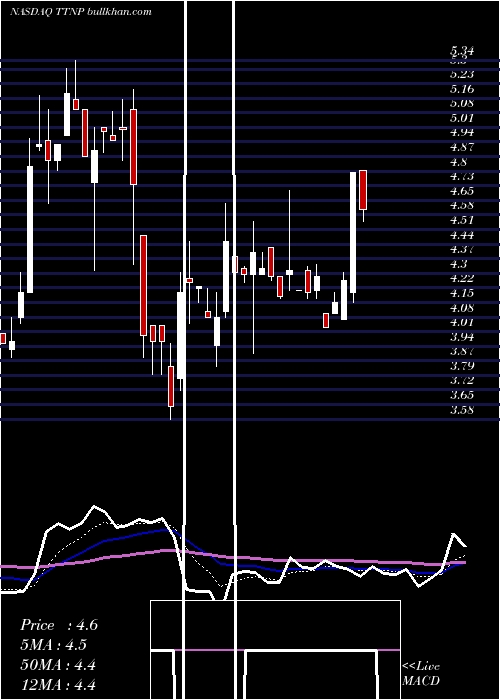
Task: Click the Live MACD label
Action: tap(421, 673)
